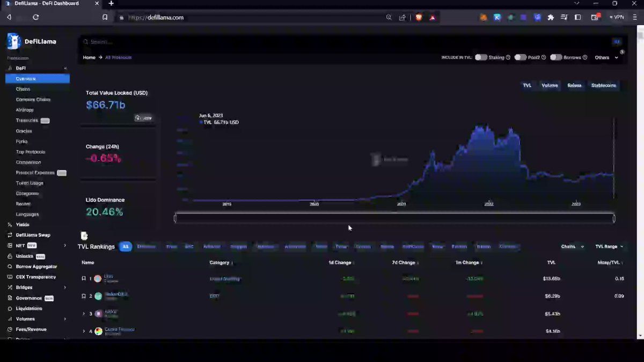Image resolution: width=644 pixels, height=362 pixels.
Task: Click the chart range slider right handle
Action: coord(614,218)
